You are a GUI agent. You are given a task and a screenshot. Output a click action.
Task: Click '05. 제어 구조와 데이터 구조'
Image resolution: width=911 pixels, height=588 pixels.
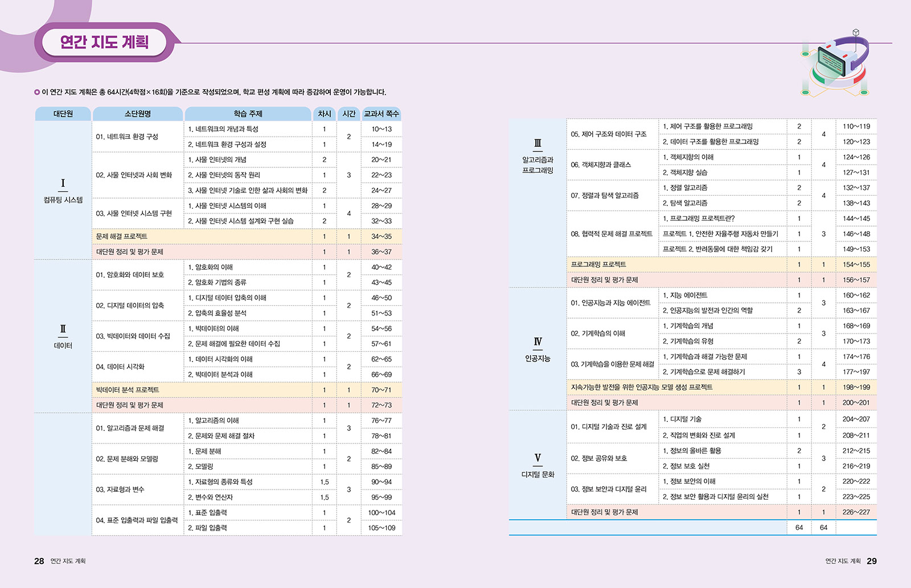pos(609,134)
